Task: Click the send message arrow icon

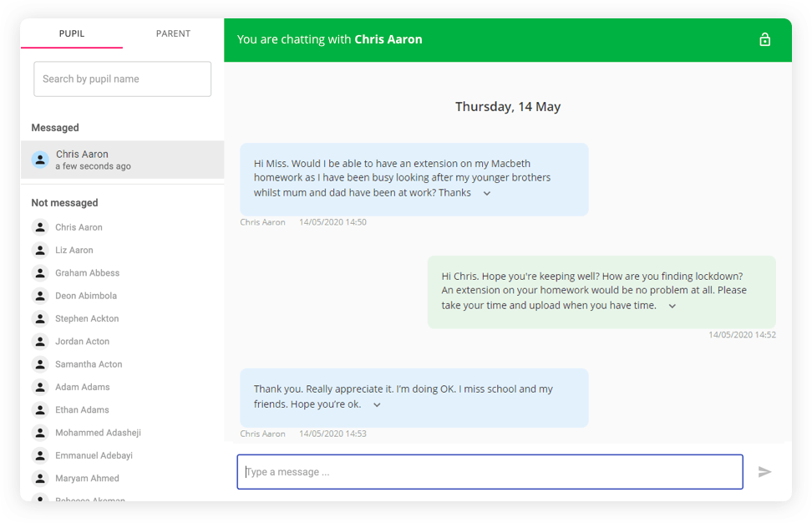Action: [x=764, y=472]
